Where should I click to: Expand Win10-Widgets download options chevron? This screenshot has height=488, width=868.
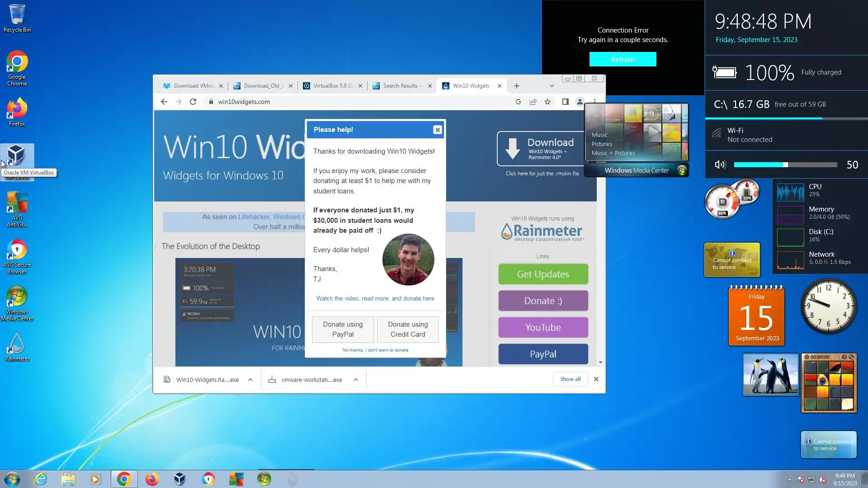[250, 380]
